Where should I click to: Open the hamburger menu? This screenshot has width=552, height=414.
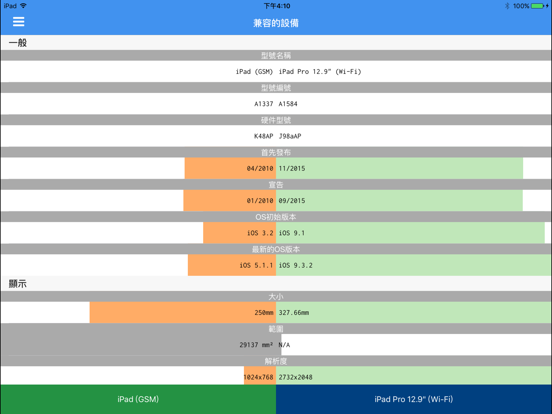click(x=19, y=22)
